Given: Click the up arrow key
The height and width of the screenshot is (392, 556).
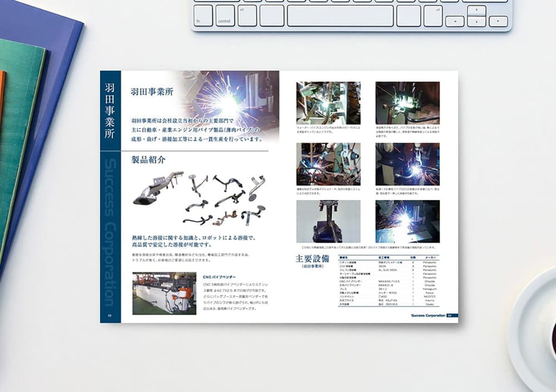Looking at the screenshot, I should point(476,10).
